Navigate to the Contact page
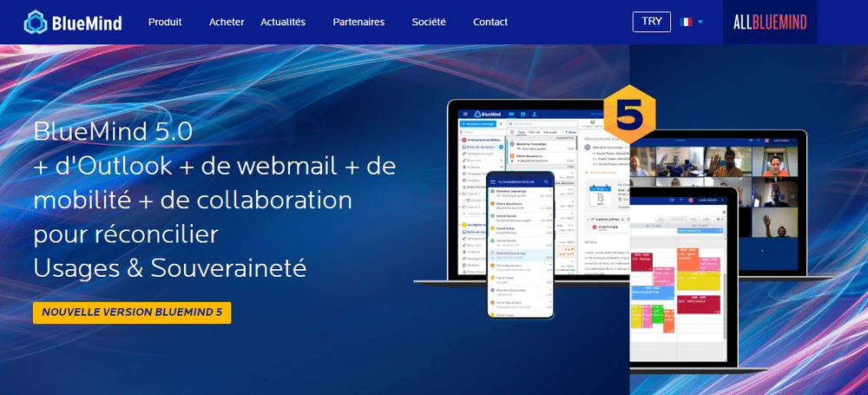The image size is (868, 395). (490, 22)
